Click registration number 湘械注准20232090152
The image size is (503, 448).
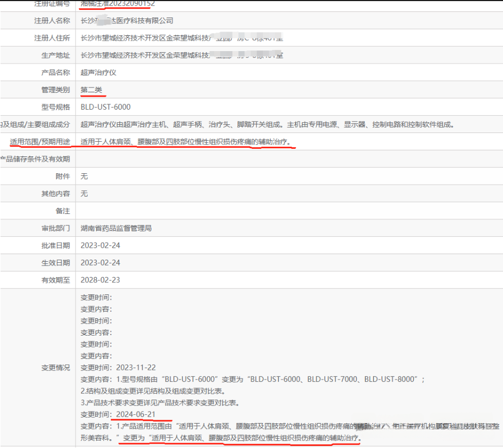coord(117,4)
